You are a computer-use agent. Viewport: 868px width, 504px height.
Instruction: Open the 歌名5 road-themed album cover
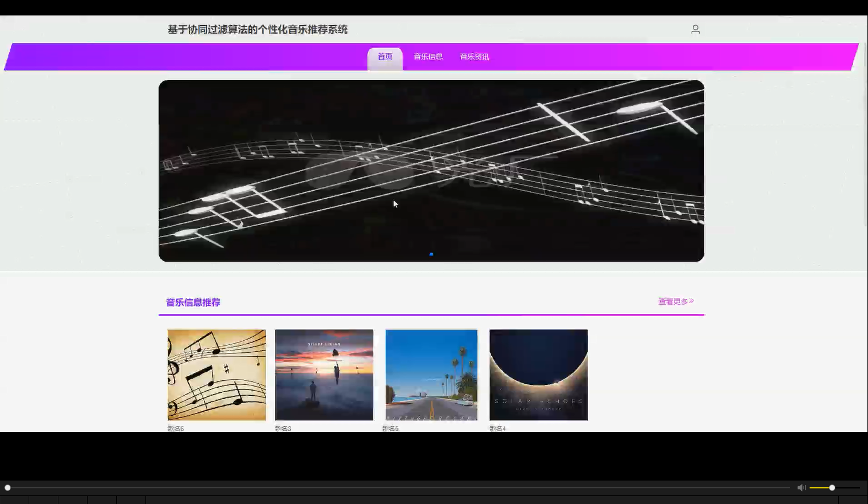coord(431,375)
